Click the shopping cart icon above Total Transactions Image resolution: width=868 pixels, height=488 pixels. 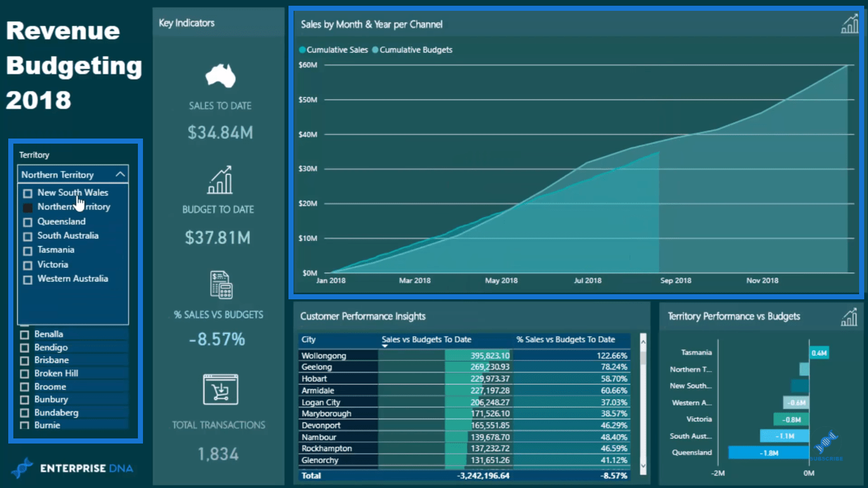220,390
